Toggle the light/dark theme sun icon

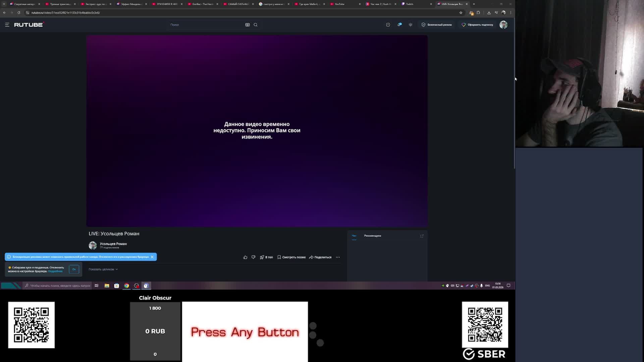tap(410, 25)
